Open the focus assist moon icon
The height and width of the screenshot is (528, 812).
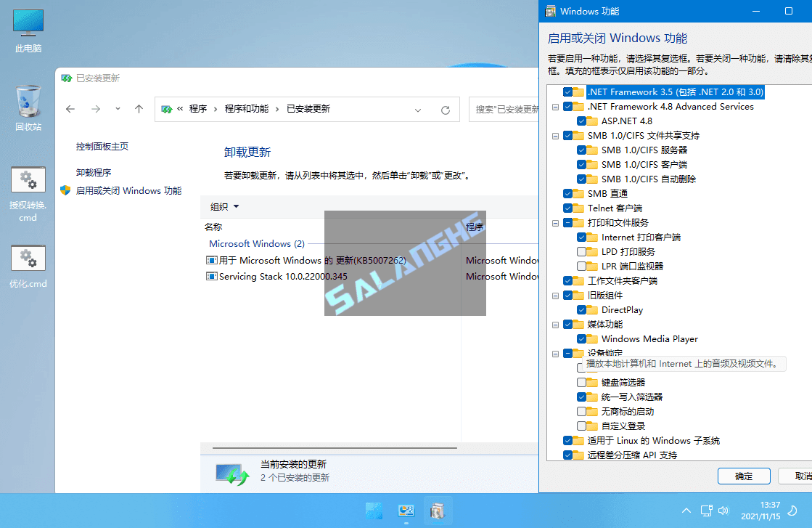point(792,511)
